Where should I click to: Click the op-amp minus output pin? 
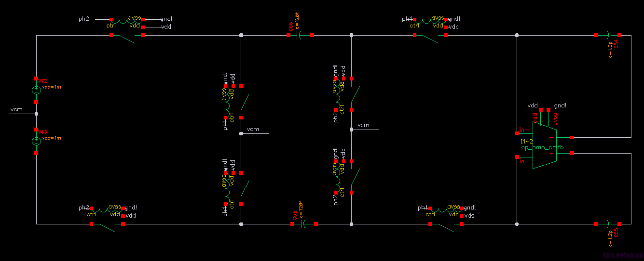pyautogui.click(x=572, y=137)
